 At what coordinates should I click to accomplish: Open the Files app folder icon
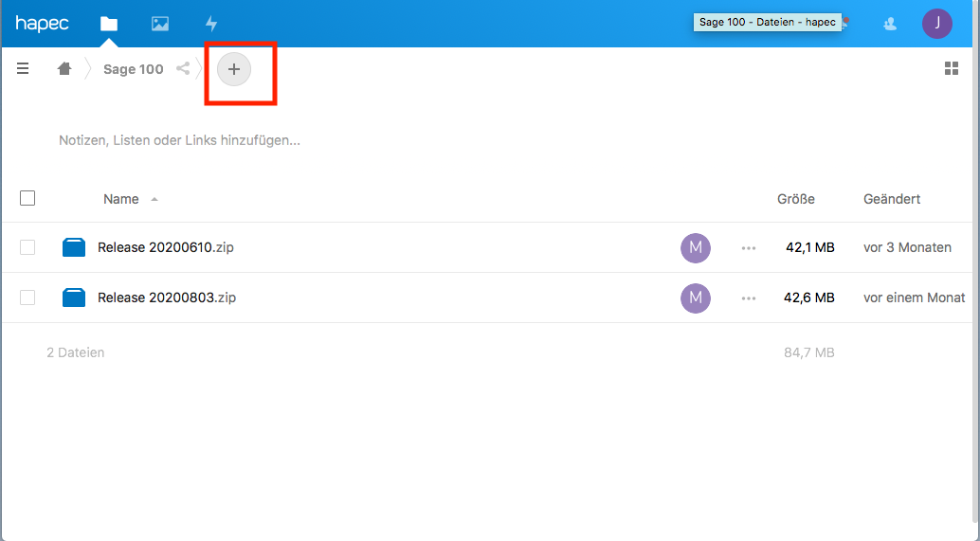pyautogui.click(x=109, y=24)
